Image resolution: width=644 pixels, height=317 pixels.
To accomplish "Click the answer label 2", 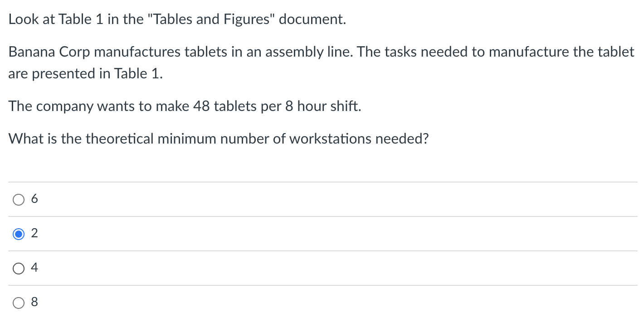I will pyautogui.click(x=34, y=233).
